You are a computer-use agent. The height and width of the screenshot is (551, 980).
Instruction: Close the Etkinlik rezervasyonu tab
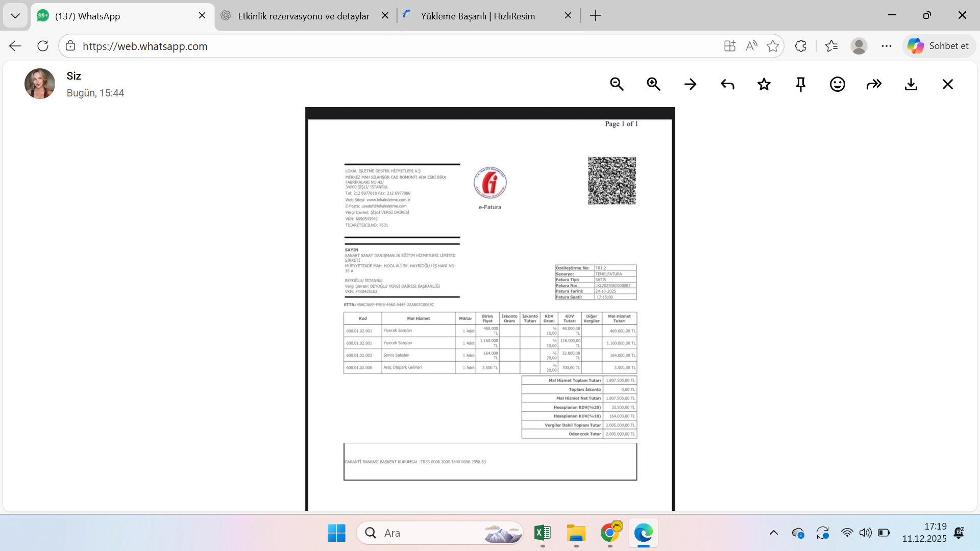point(385,16)
